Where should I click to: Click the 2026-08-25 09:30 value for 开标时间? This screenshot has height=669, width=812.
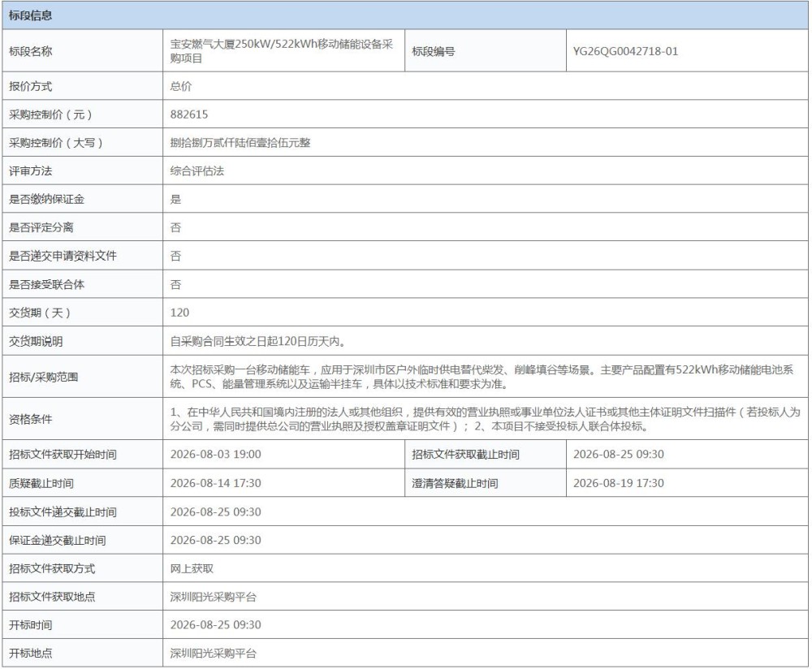tap(215, 625)
